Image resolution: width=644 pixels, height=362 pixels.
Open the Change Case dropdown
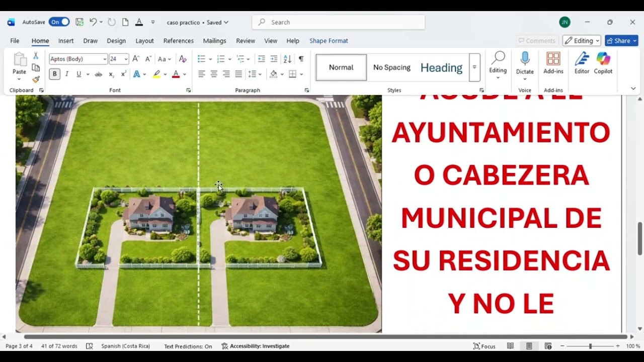tap(165, 59)
